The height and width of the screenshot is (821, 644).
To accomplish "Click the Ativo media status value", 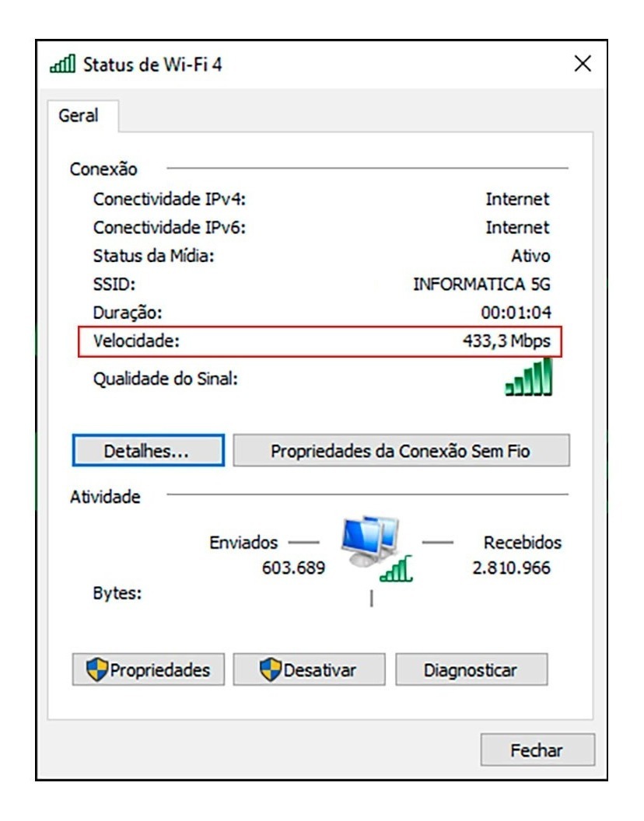I will tap(530, 256).
